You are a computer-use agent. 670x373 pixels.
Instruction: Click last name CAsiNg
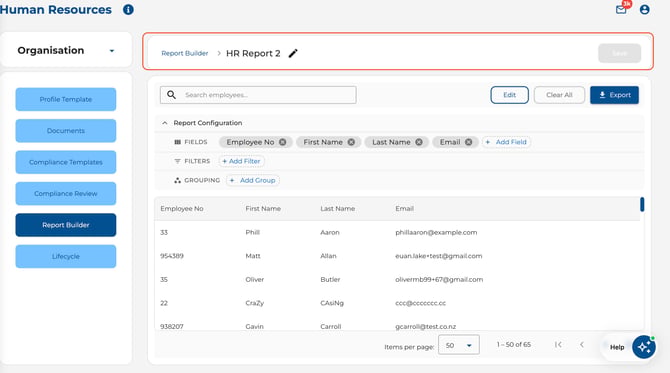[332, 303]
